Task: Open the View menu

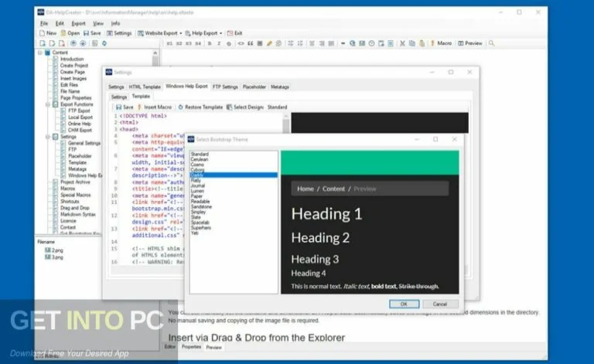Action: tap(98, 23)
